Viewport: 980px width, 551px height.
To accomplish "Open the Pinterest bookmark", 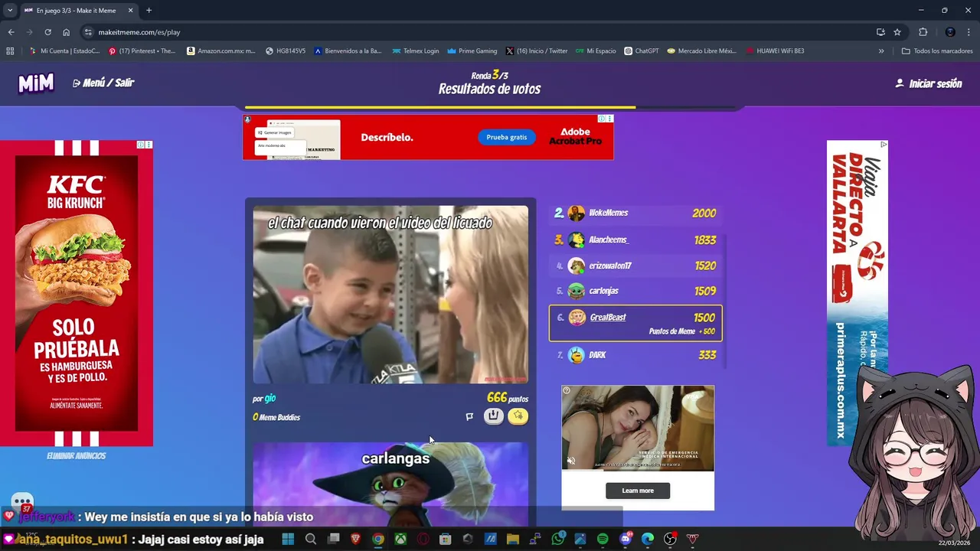I will click(x=142, y=51).
